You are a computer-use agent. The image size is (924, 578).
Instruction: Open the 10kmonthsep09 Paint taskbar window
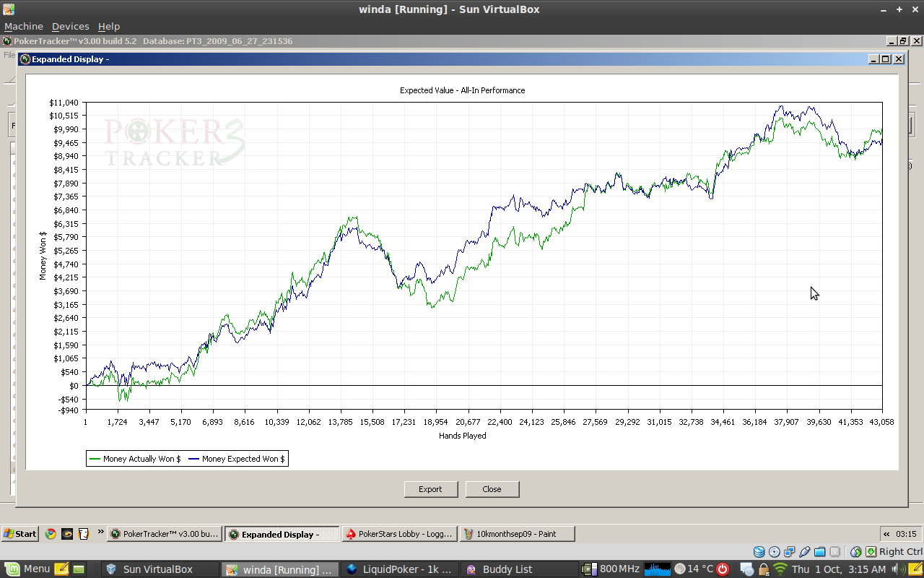click(517, 534)
